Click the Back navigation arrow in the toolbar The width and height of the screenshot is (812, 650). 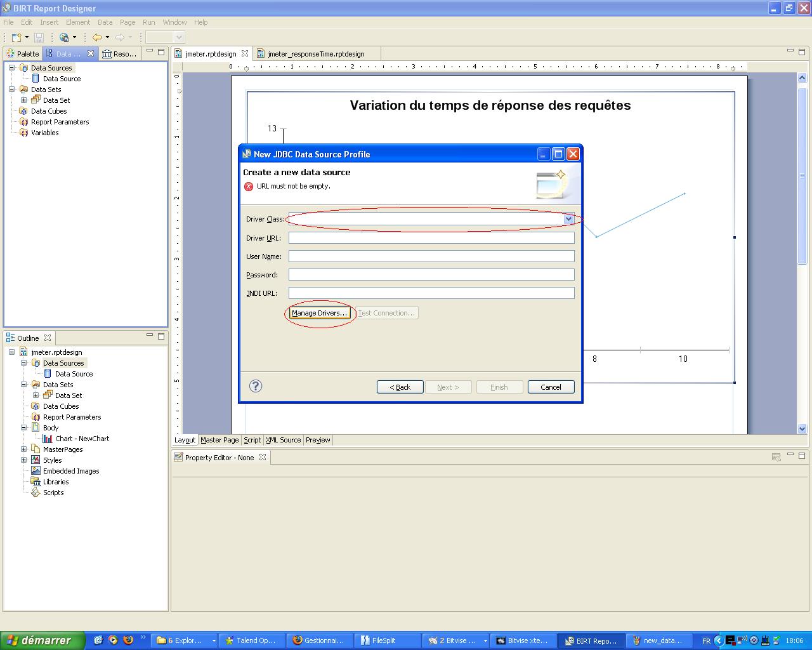click(96, 37)
